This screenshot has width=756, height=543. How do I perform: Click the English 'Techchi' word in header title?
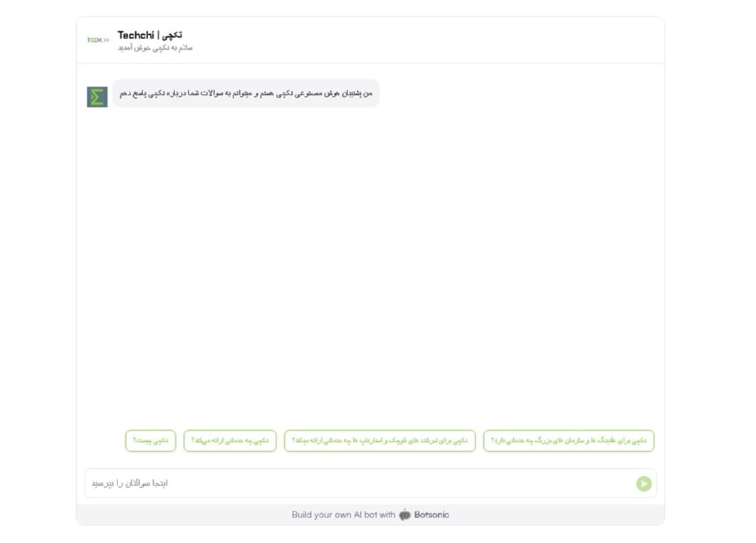(x=135, y=35)
